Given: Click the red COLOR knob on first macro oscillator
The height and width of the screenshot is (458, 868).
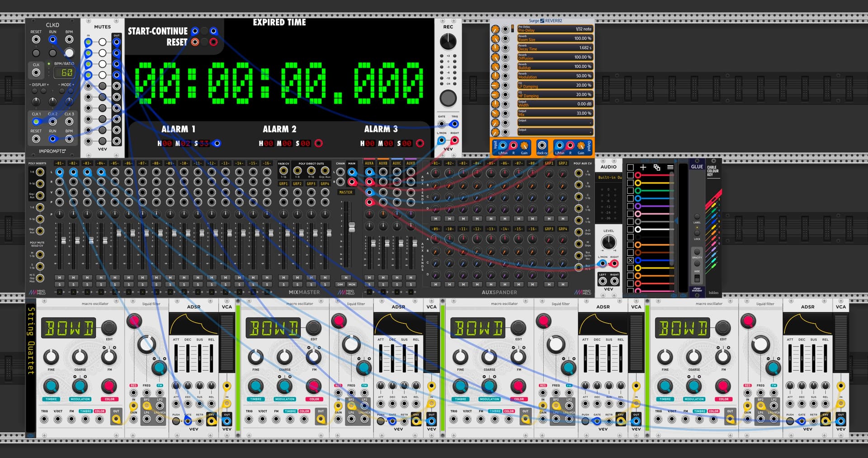Looking at the screenshot, I should [109, 387].
